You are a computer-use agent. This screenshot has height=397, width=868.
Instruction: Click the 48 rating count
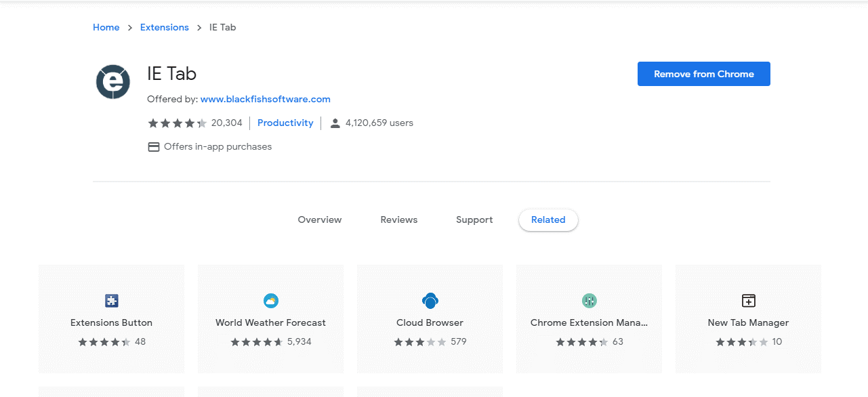(140, 342)
